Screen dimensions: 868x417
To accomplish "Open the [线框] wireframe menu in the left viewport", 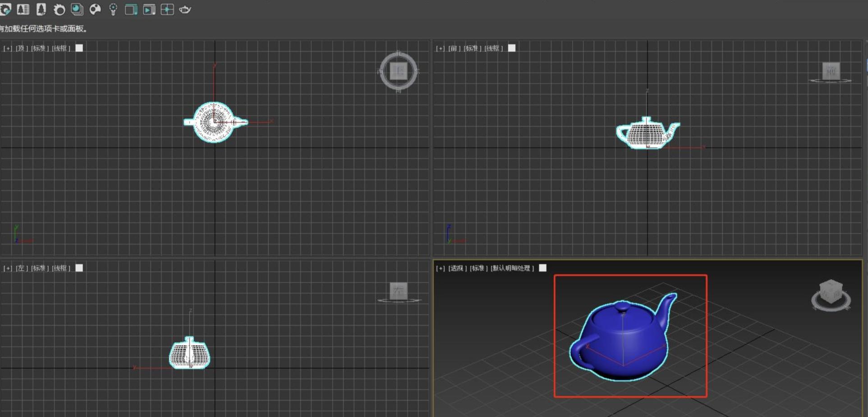I will 61,268.
